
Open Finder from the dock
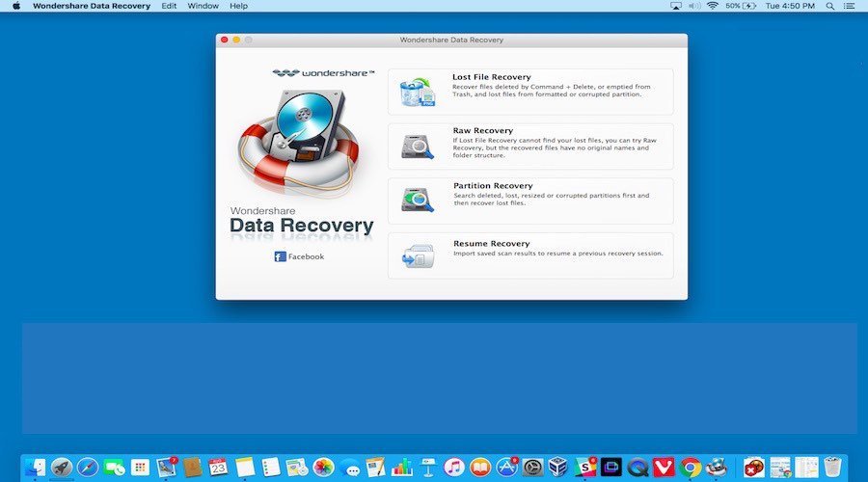(x=36, y=468)
